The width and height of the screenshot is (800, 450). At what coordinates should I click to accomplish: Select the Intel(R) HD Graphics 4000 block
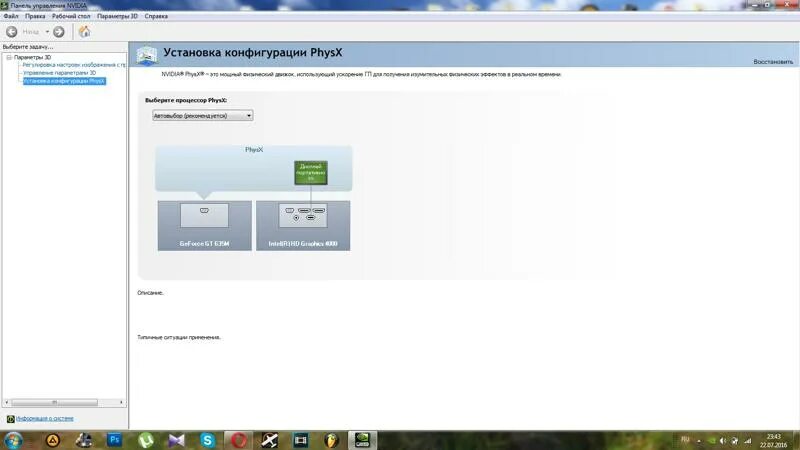(x=303, y=226)
